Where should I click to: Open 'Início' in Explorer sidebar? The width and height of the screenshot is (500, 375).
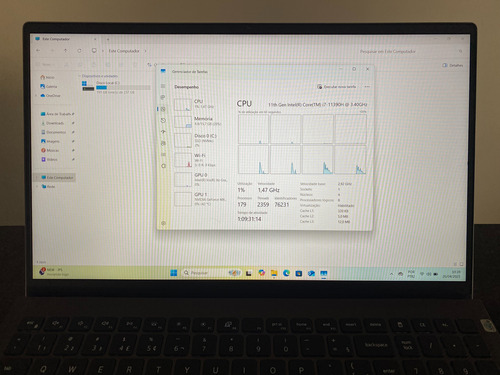coord(47,77)
